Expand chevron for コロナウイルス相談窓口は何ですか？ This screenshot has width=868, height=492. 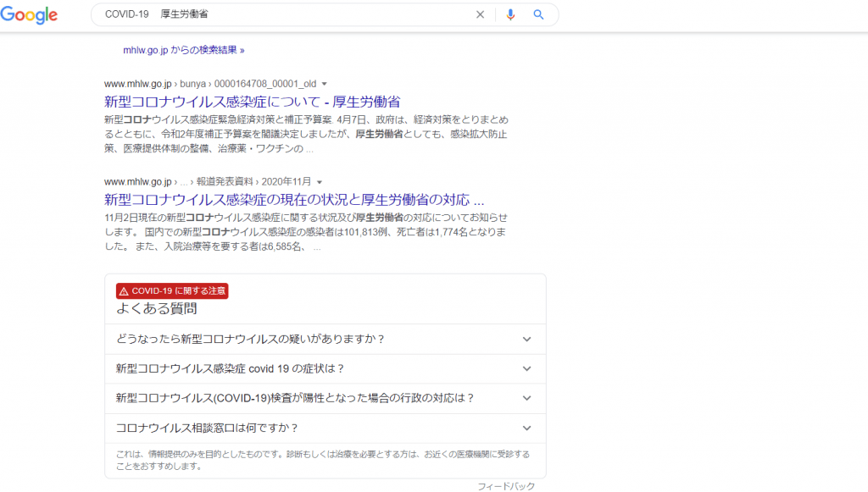point(526,428)
